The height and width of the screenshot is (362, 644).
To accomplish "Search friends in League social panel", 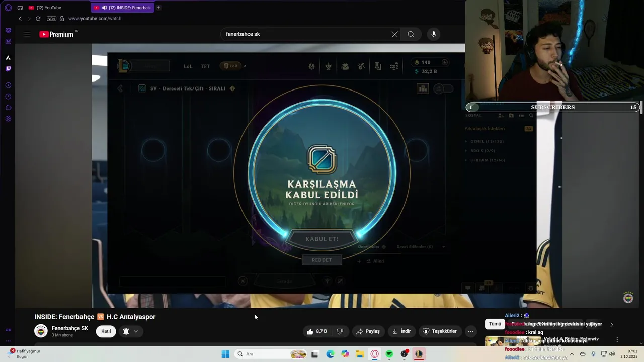I will pos(531,116).
